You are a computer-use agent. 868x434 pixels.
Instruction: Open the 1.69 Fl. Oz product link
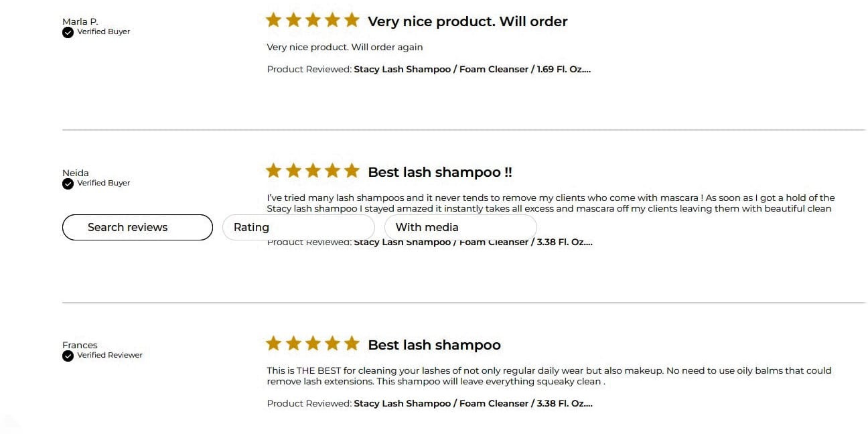click(x=472, y=69)
